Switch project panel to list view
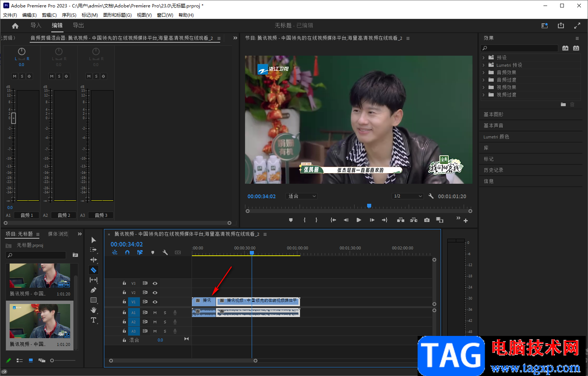Screen dimensions: 588x376 [x=20, y=360]
